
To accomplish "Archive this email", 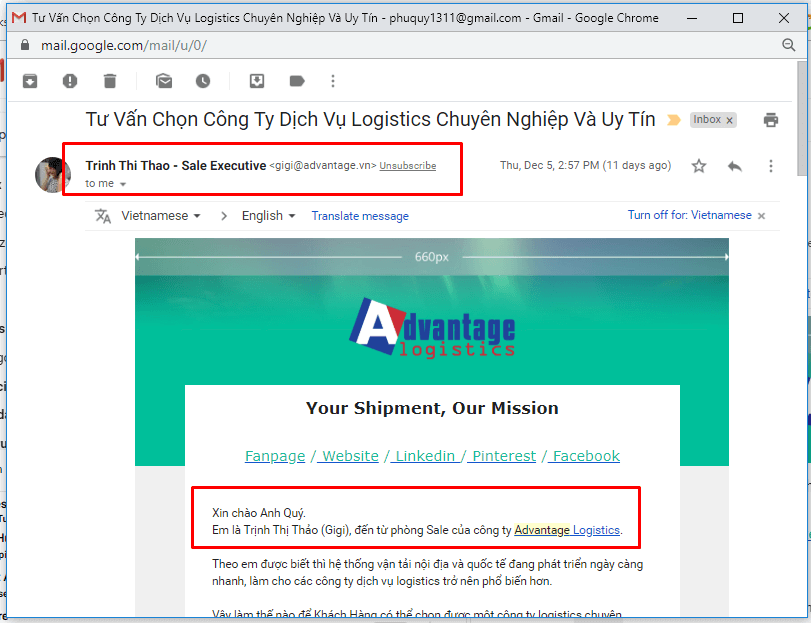I will pyautogui.click(x=29, y=81).
